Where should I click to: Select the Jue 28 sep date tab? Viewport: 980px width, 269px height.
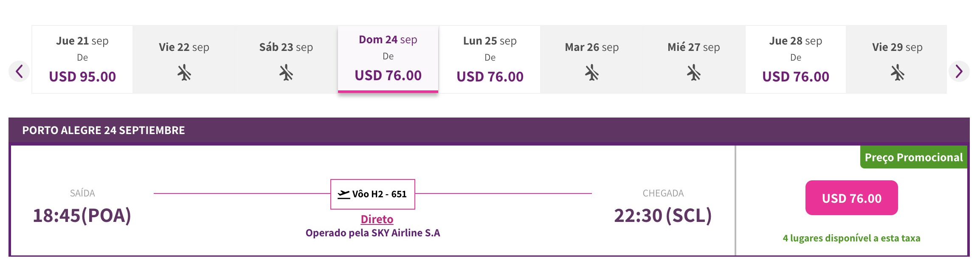pos(796,59)
